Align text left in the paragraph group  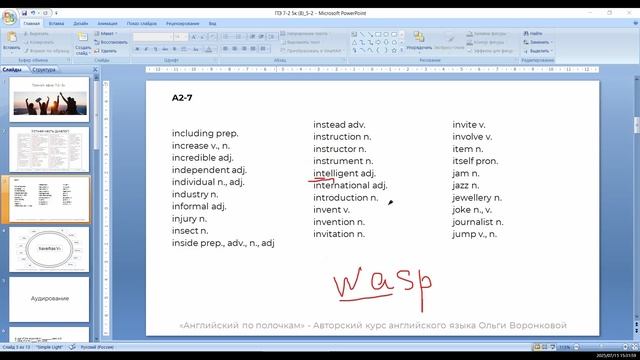pyautogui.click(x=225, y=49)
